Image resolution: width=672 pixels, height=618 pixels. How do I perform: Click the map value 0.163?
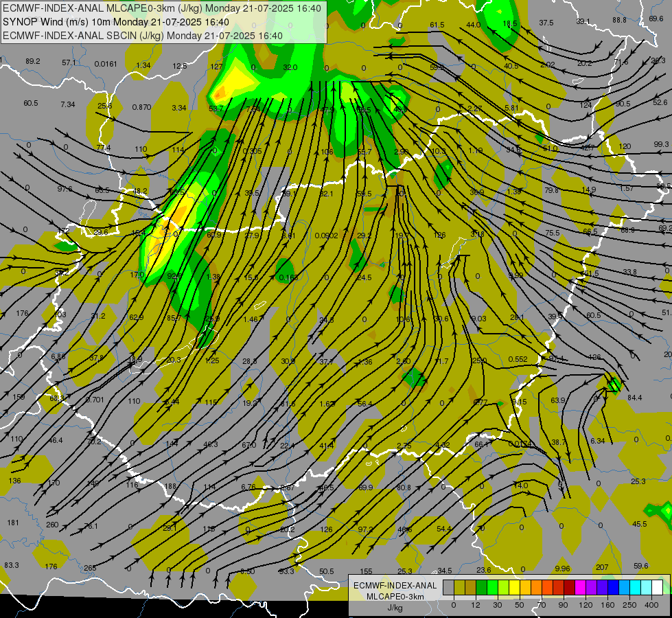(288, 277)
